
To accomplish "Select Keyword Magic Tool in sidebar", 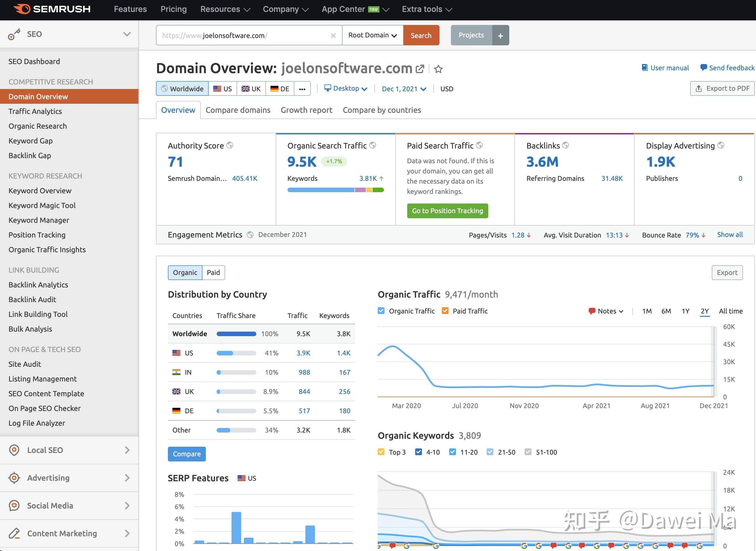I will [42, 205].
